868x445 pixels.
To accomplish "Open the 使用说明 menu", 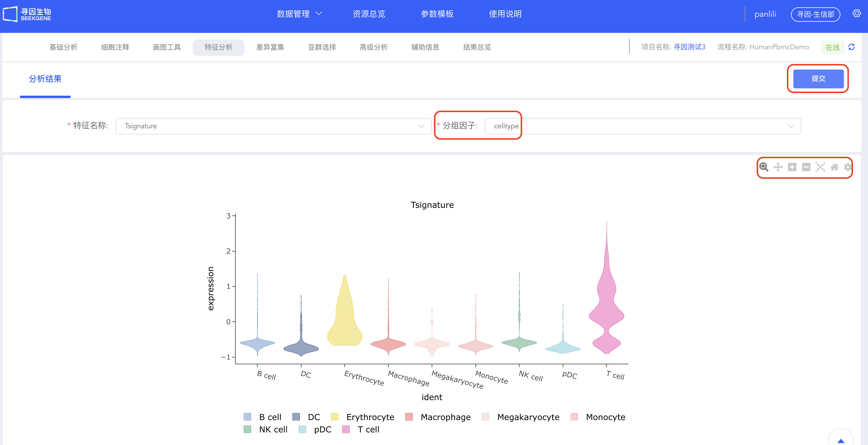I will (505, 14).
